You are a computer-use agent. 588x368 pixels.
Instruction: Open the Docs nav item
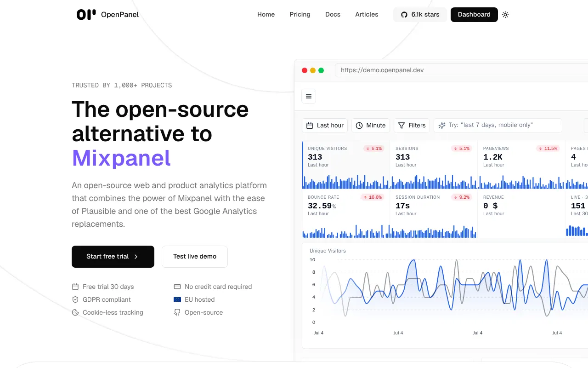[333, 15]
